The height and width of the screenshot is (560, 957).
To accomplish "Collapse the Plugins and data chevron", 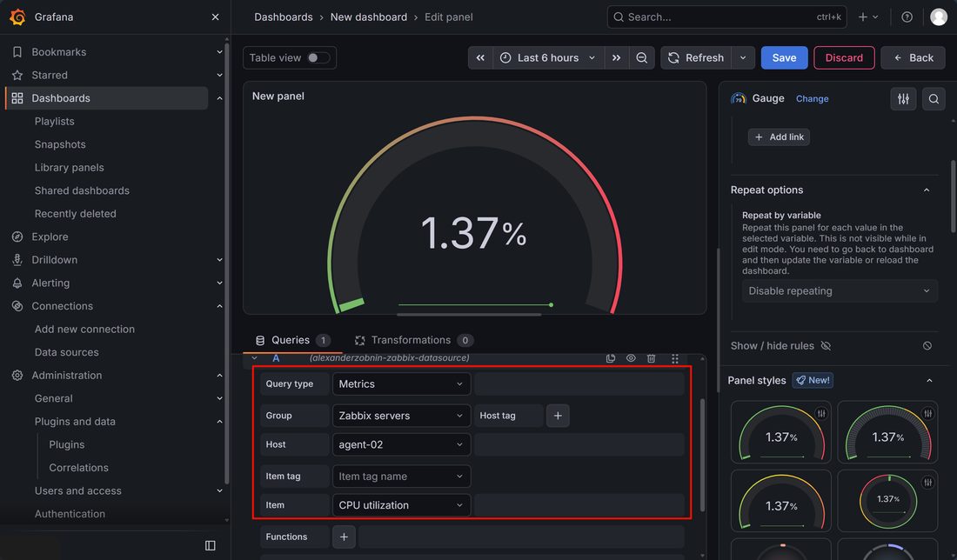I will [219, 422].
